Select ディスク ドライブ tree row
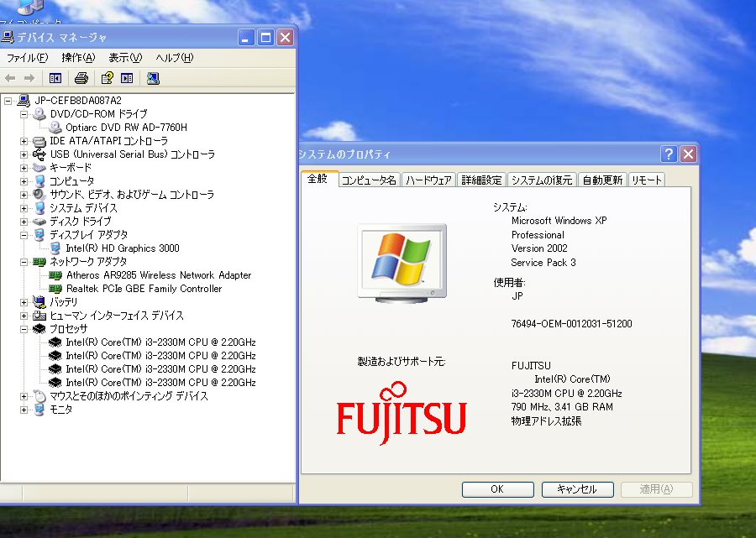Screen dimensions: 756x538 [81, 222]
